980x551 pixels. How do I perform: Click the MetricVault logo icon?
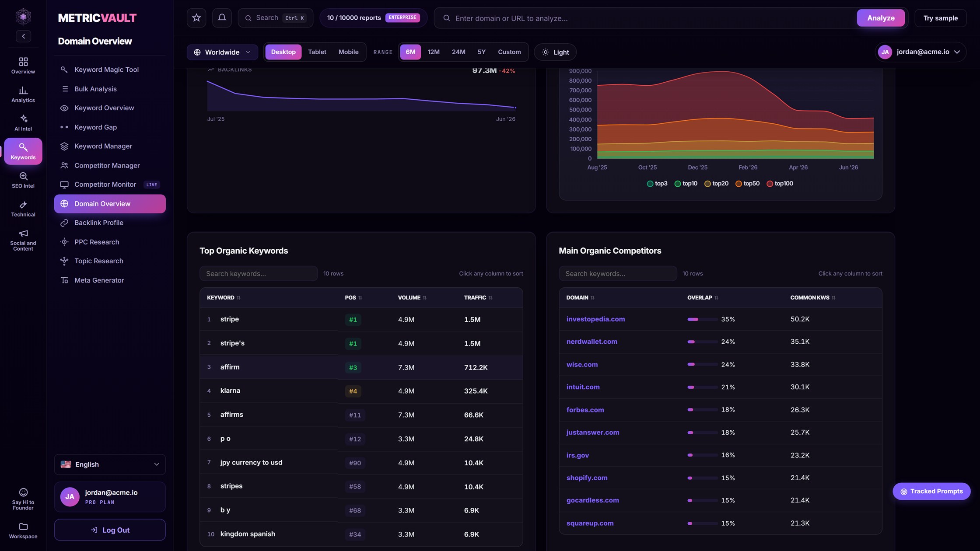(x=23, y=17)
